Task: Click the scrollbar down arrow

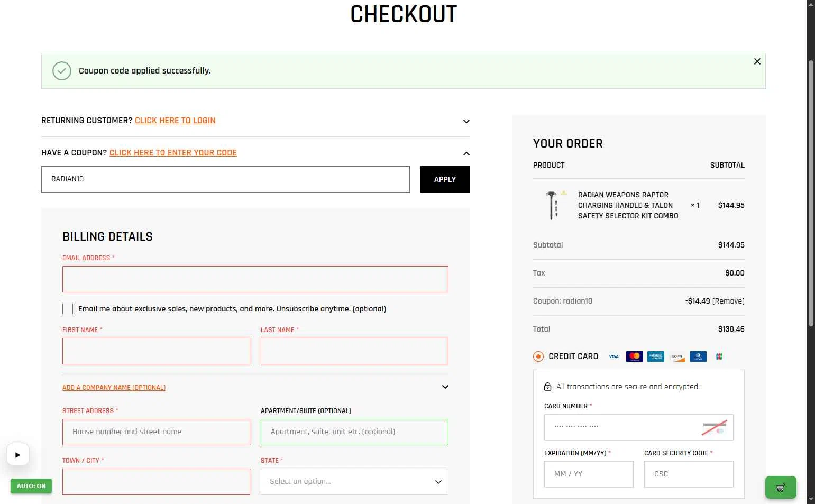Action: tap(811, 499)
